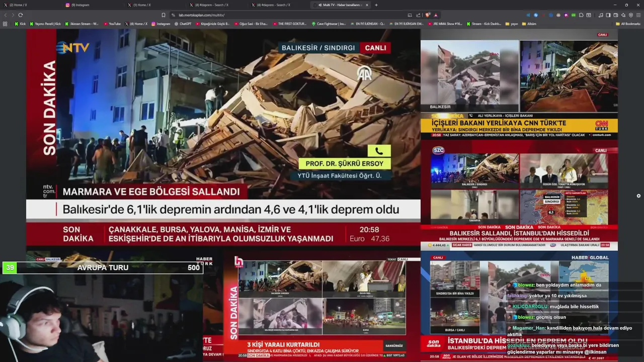Image resolution: width=644 pixels, height=362 pixels.
Task: Open the ChatGPT bookmark
Action: [183, 24]
